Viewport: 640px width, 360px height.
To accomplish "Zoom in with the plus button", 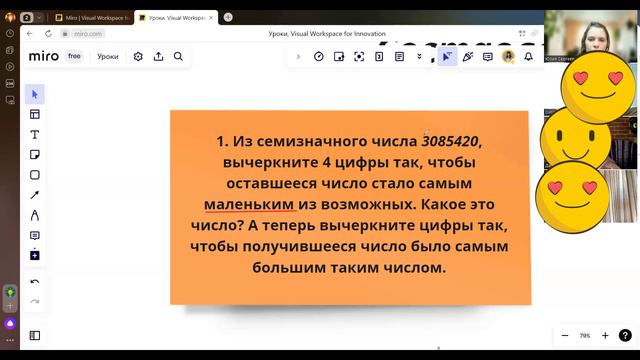I will coord(605,336).
